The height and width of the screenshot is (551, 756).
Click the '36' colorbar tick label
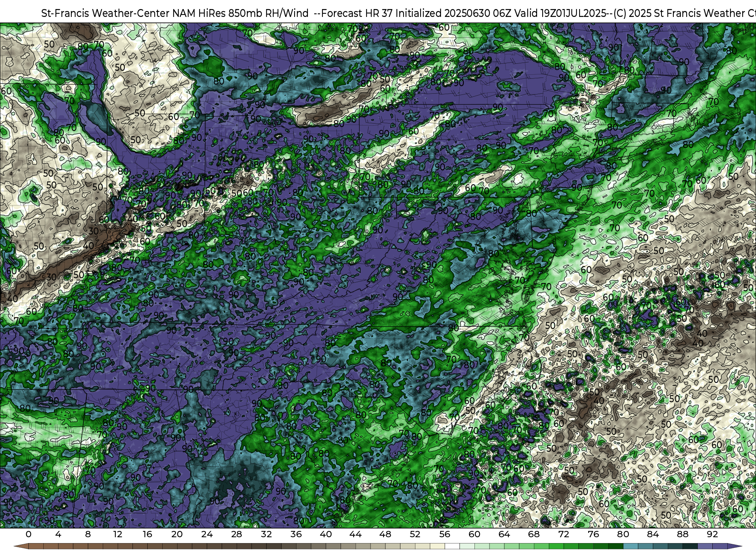296,534
